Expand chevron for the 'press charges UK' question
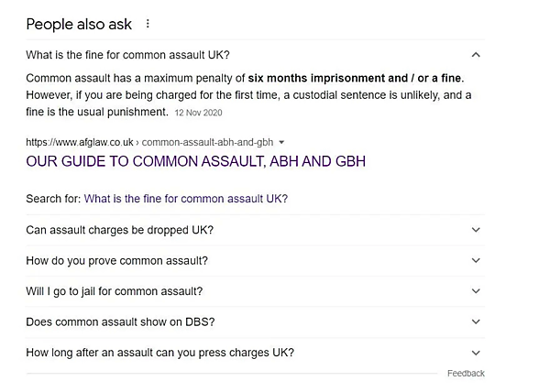550x392 pixels. click(x=475, y=353)
